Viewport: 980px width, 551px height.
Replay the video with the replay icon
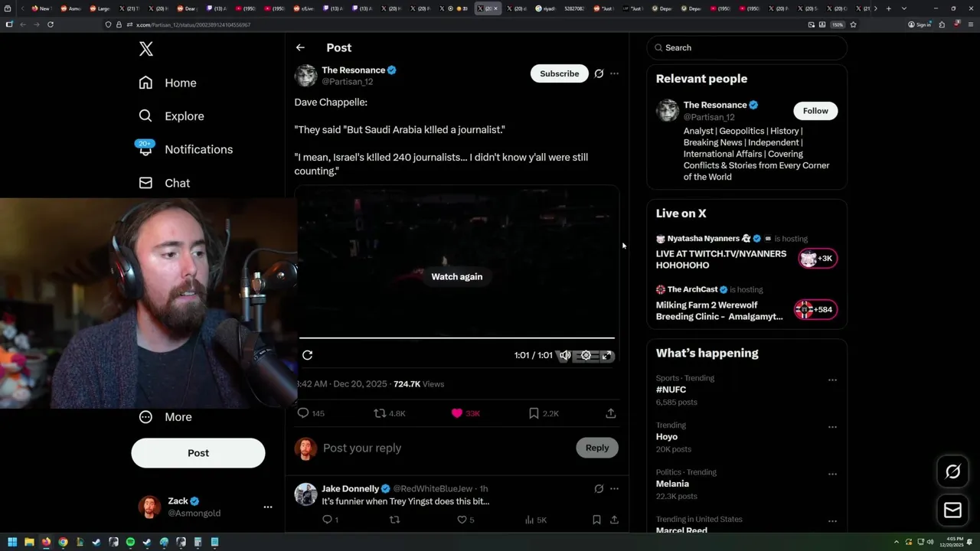tap(307, 355)
